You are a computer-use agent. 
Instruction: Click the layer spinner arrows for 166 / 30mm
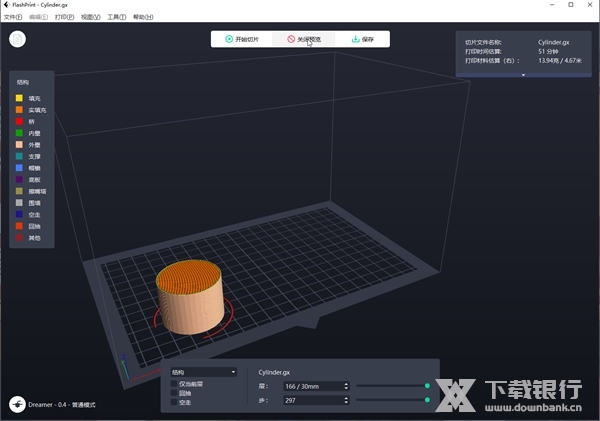[x=345, y=385]
